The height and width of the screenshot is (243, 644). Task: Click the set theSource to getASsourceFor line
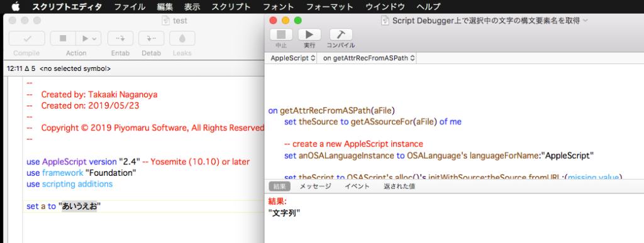point(373,122)
